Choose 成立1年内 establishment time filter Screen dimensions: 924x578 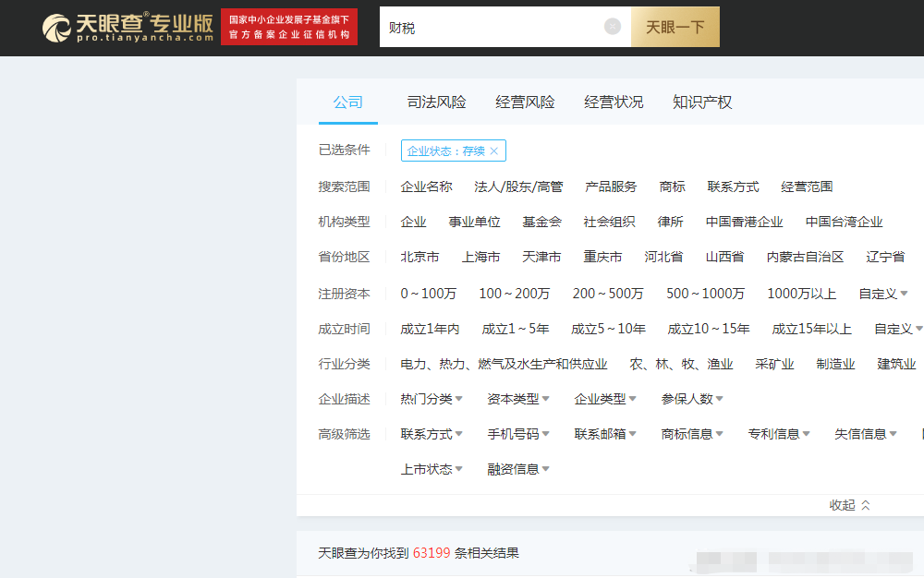pos(430,329)
